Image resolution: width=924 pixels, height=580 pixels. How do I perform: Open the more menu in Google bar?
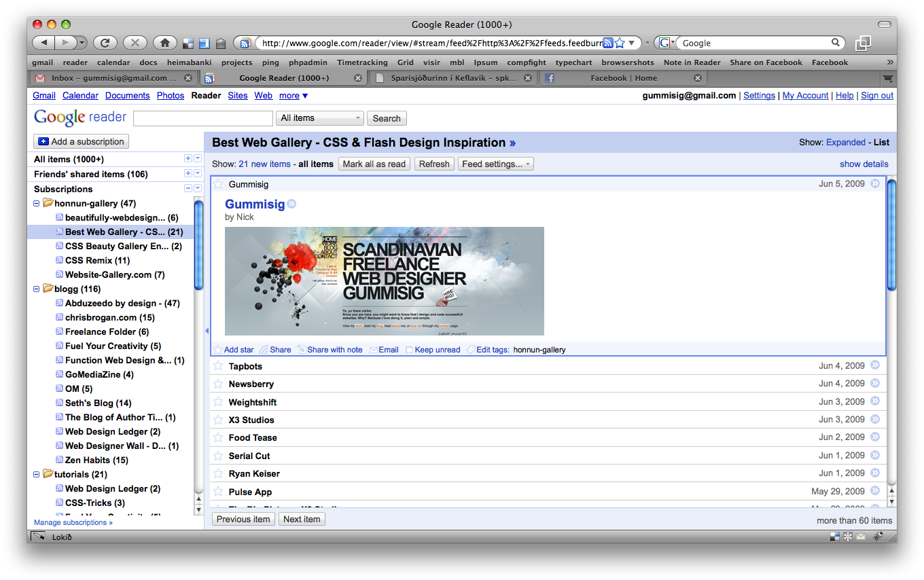pyautogui.click(x=294, y=96)
